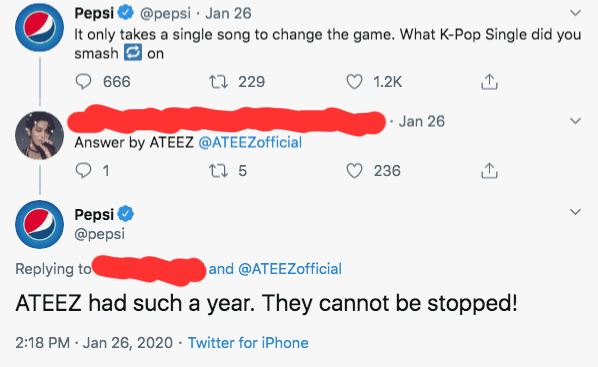
Task: Retweet Pepsi's K-Pop single tweet
Action: [x=218, y=82]
